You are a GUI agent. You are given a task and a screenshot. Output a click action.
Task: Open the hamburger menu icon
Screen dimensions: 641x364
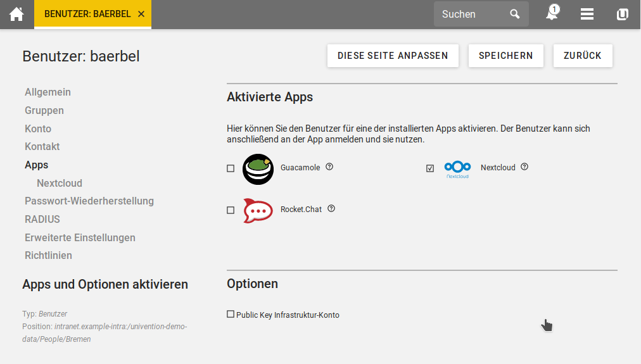587,14
